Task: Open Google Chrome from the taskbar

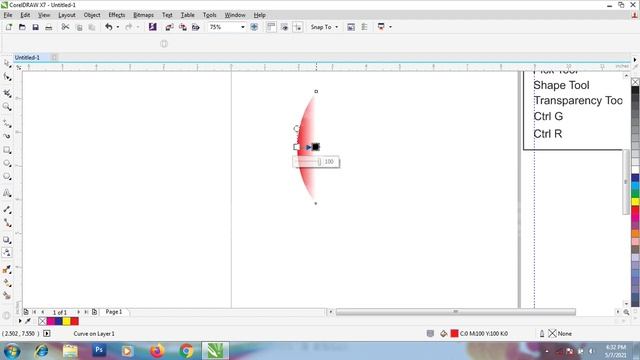Action: tap(187, 350)
